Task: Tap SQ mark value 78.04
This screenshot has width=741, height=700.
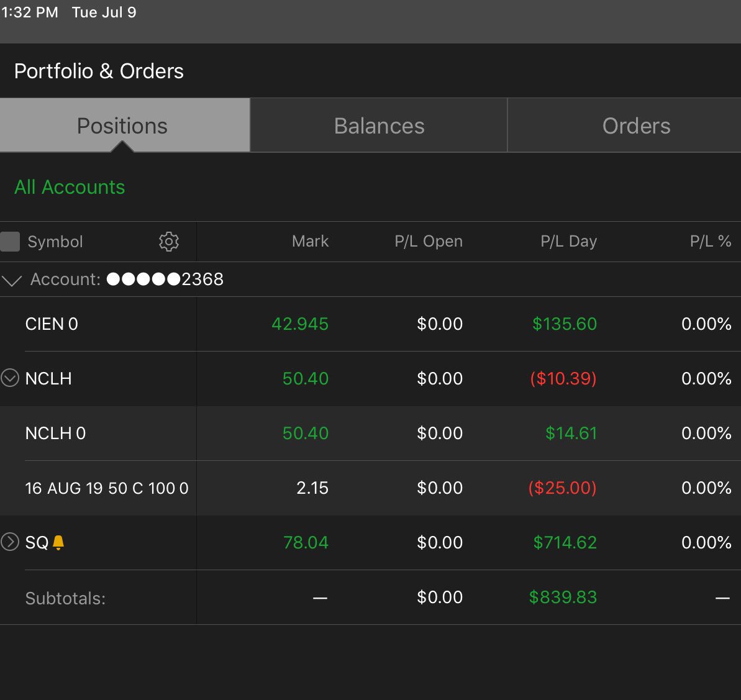Action: [306, 542]
